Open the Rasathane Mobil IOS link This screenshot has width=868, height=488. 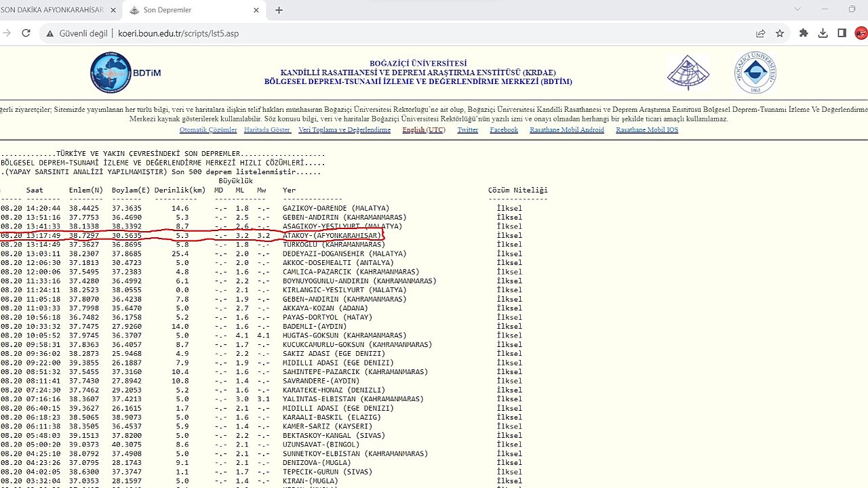(647, 130)
